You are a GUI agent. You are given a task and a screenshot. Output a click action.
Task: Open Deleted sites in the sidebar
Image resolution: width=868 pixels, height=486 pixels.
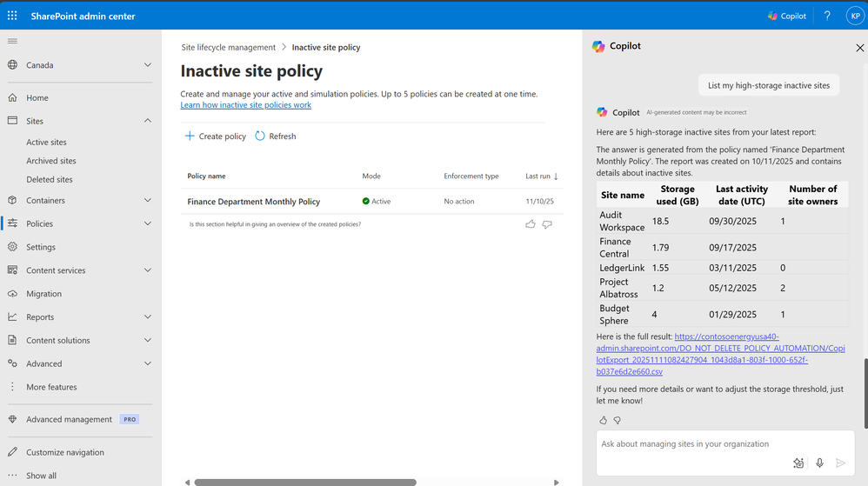(50, 179)
